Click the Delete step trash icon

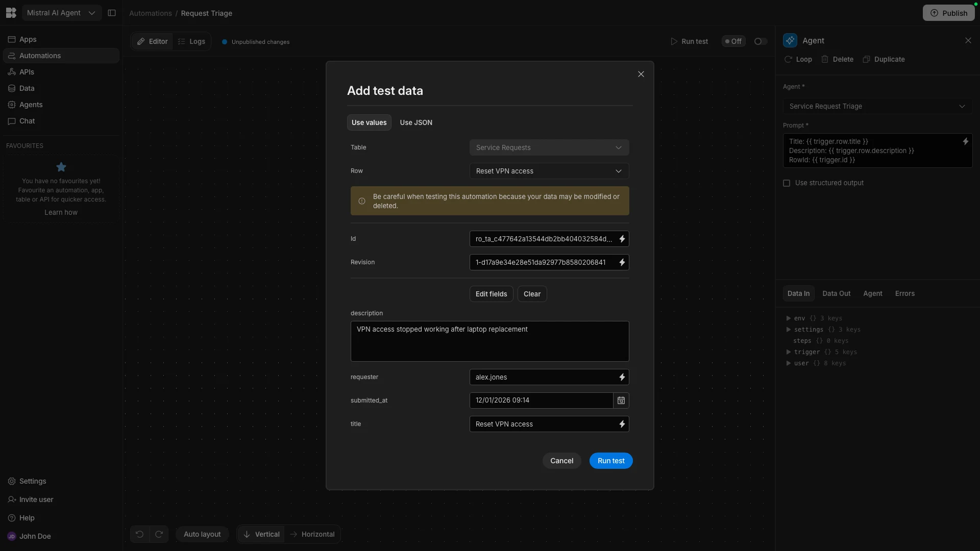coord(825,59)
